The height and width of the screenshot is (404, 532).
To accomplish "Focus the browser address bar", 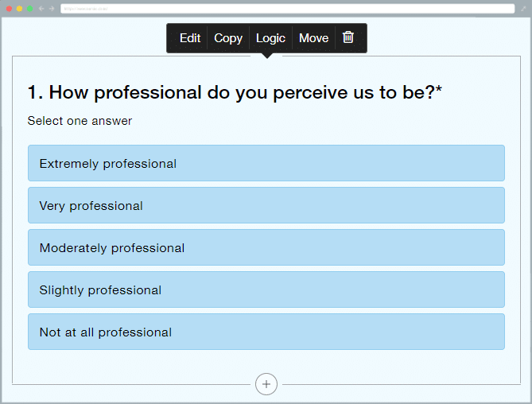I will pos(287,9).
